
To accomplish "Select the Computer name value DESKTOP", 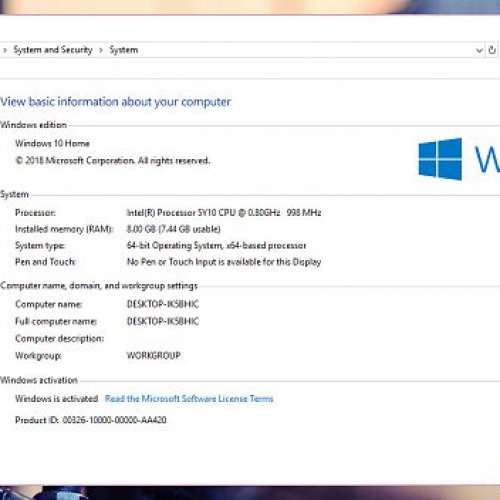I will (163, 304).
